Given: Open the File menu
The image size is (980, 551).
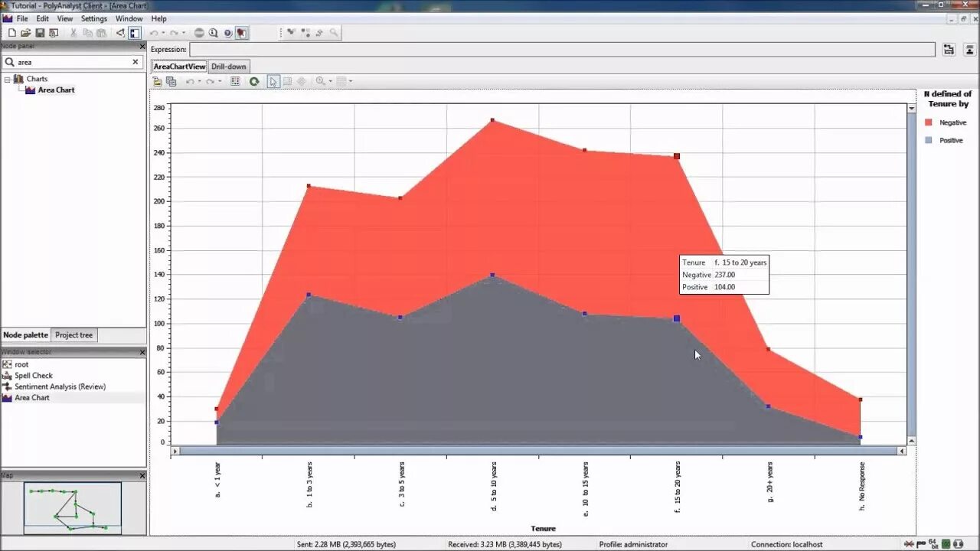Looking at the screenshot, I should click(22, 18).
